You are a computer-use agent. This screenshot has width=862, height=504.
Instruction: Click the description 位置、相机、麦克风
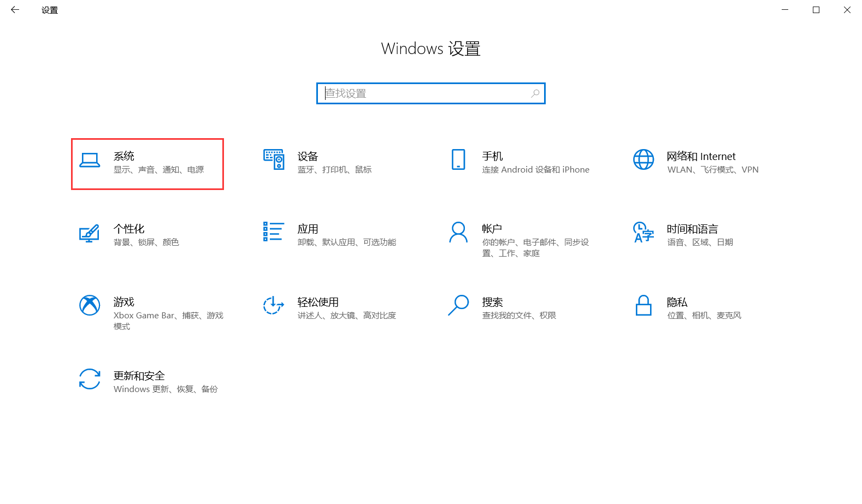tap(704, 316)
